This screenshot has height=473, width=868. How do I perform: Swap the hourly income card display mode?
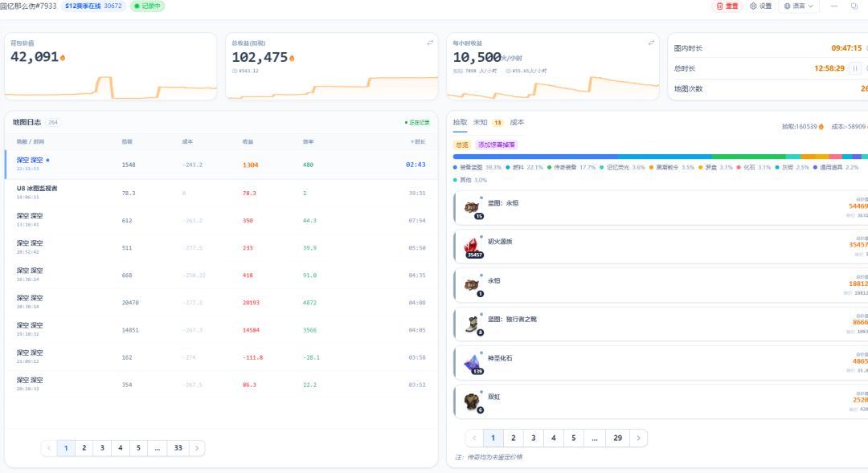[651, 43]
